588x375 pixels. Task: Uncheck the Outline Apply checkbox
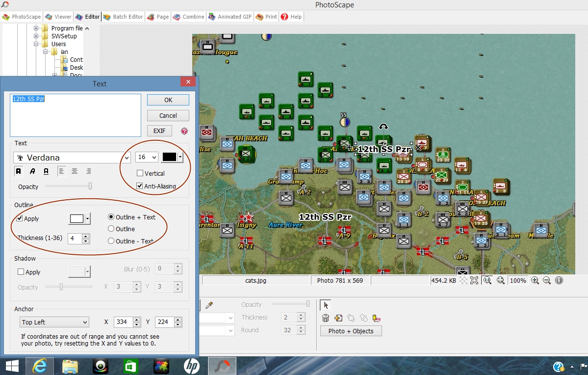point(20,218)
